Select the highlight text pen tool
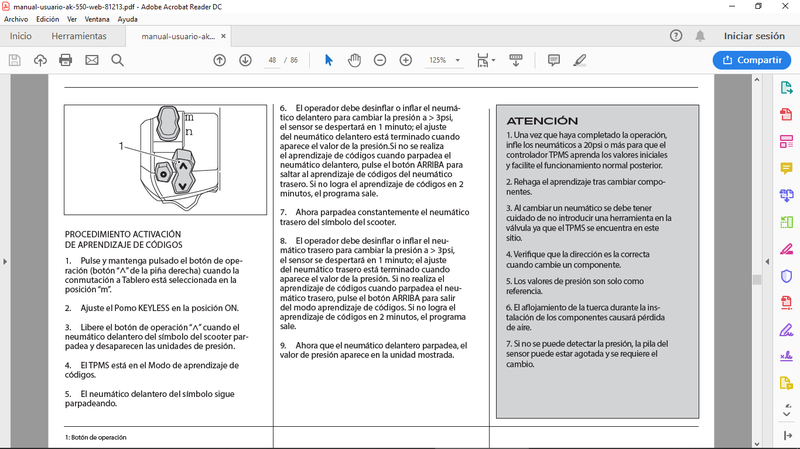 tap(579, 60)
